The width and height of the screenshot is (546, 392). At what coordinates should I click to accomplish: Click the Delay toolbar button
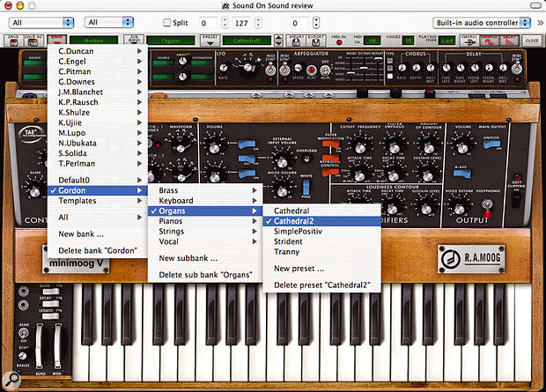[509, 41]
